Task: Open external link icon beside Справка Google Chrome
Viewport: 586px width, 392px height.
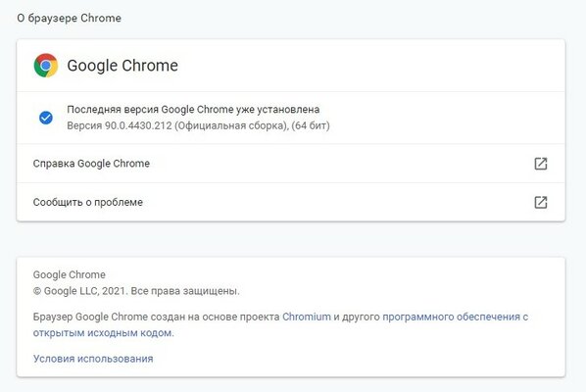Action: click(x=540, y=164)
